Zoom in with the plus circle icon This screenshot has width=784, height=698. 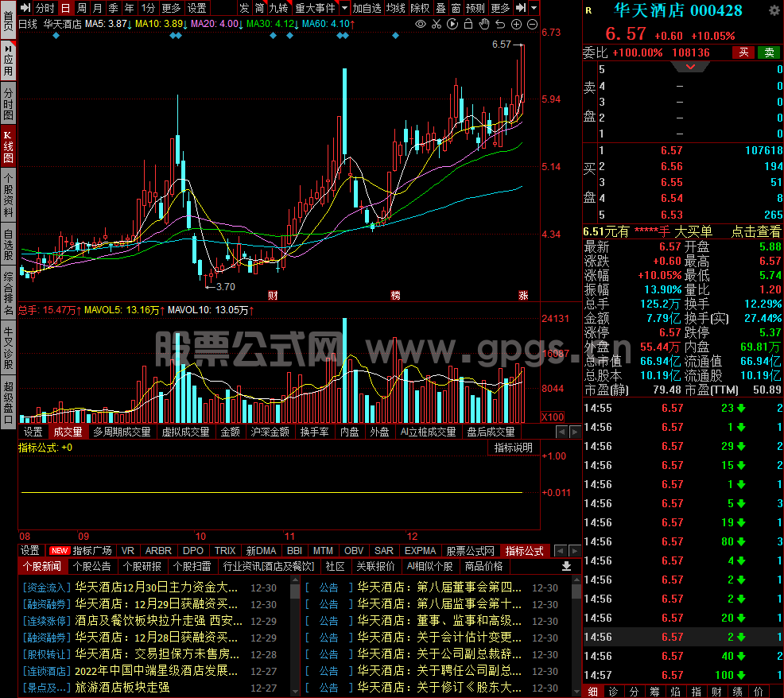click(517, 24)
